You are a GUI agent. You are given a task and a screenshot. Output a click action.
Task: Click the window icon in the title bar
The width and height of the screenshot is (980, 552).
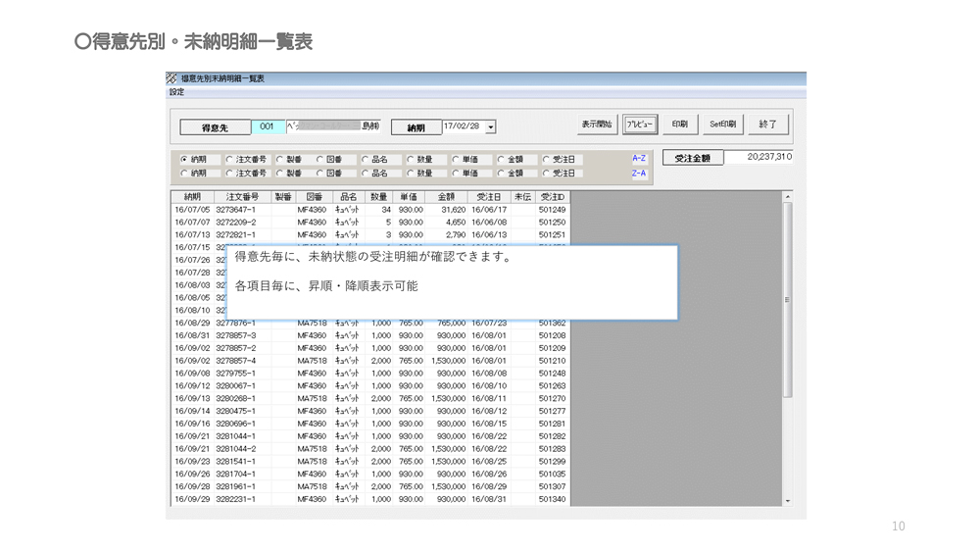(x=171, y=78)
